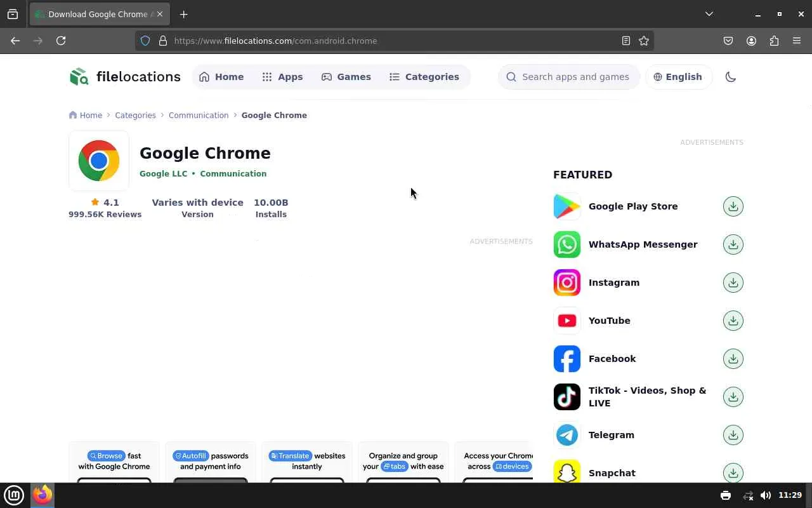
Task: Download WhatsApp Messenger via its download icon
Action: 733,244
